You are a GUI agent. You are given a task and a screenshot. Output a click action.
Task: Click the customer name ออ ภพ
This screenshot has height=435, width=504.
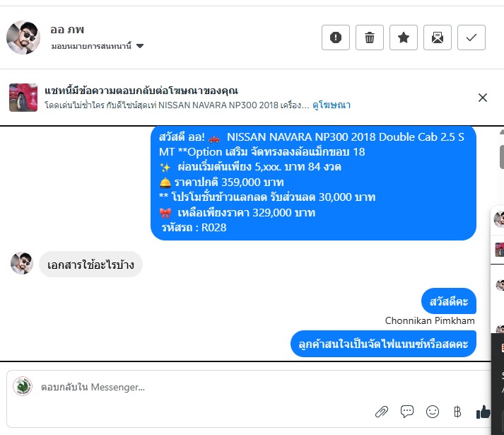coord(67,30)
